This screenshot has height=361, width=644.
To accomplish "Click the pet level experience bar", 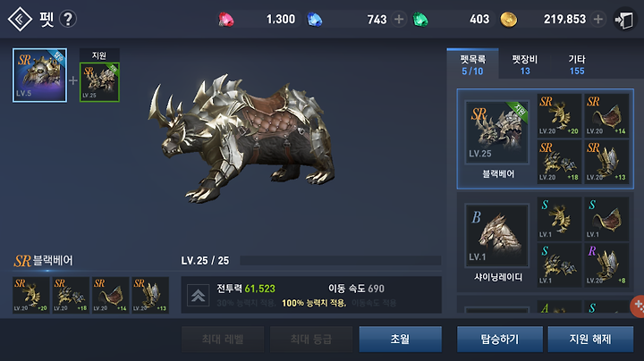I will click(x=341, y=261).
